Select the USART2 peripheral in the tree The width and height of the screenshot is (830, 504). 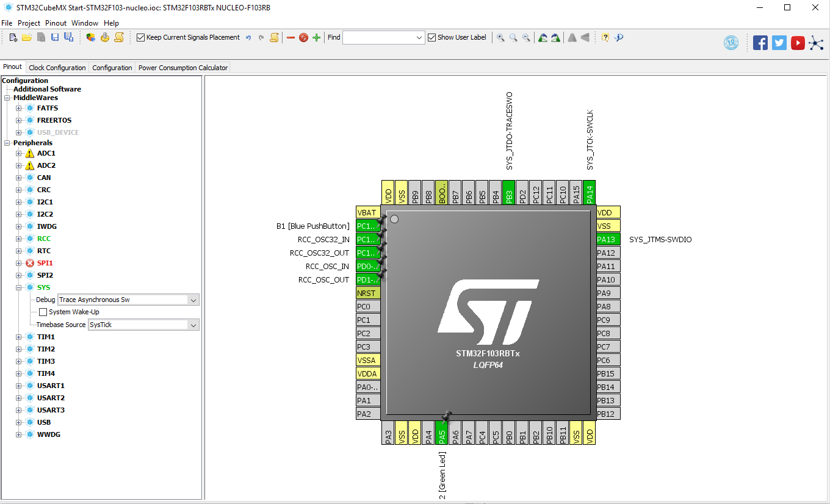tap(51, 398)
